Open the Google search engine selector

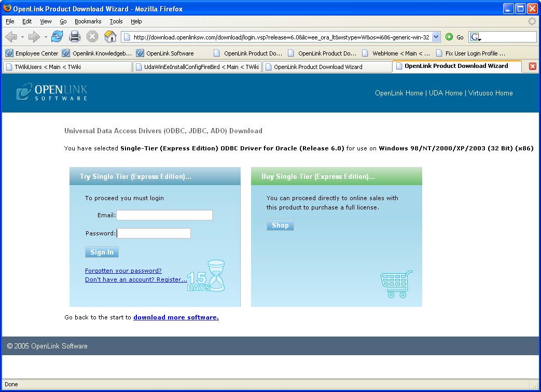pos(476,37)
